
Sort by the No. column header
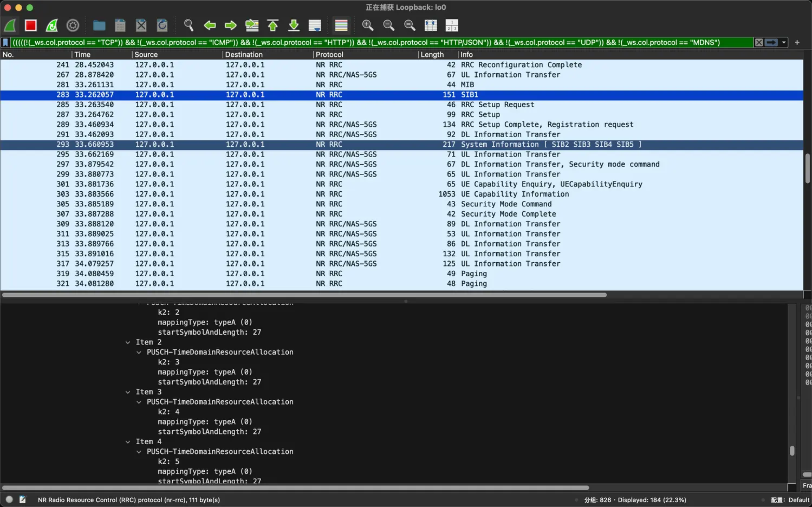click(36, 55)
